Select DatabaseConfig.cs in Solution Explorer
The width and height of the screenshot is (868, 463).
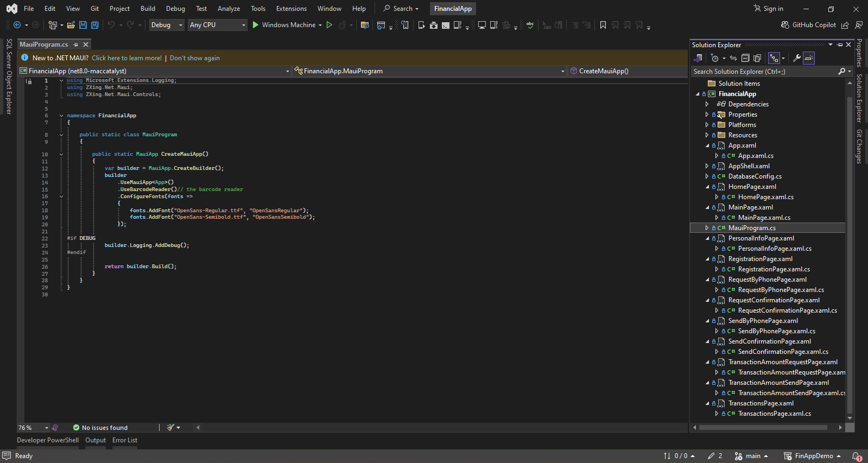click(755, 176)
